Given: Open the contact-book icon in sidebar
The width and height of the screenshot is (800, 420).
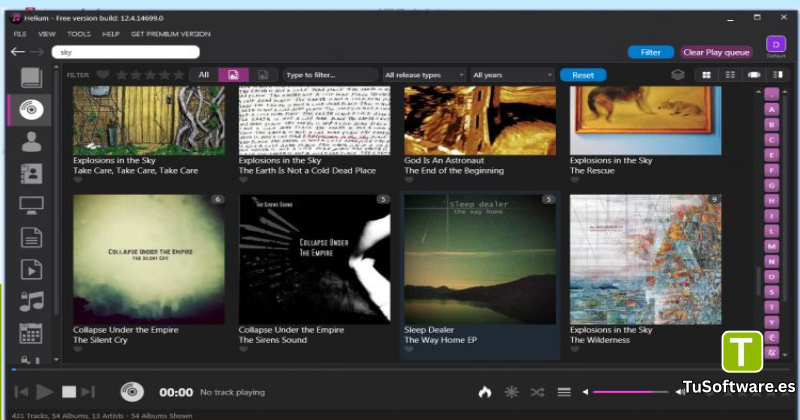Looking at the screenshot, I should tap(31, 174).
